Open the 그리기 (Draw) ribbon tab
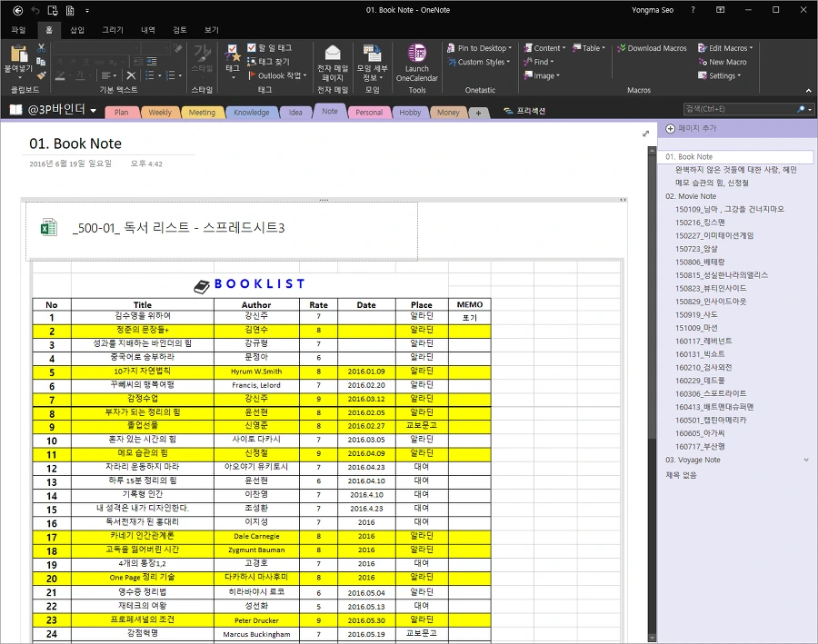This screenshot has width=818, height=644. coord(113,30)
